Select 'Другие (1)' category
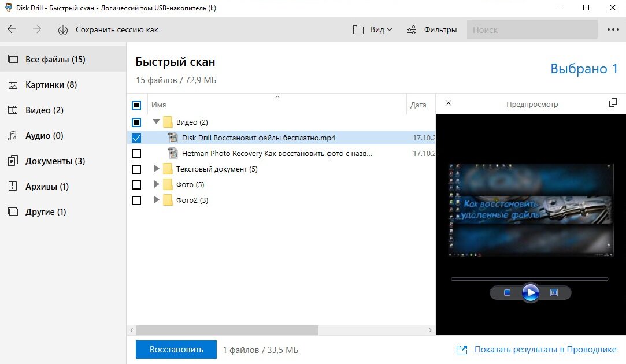 [63, 212]
